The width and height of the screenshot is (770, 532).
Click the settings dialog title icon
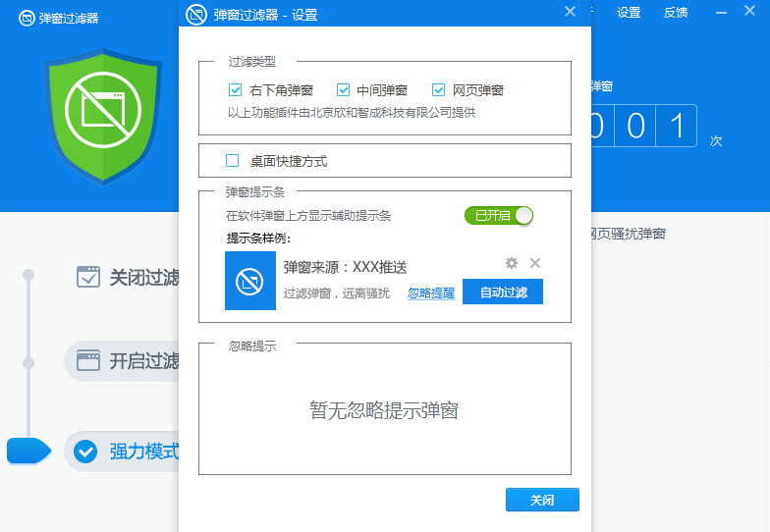196,15
